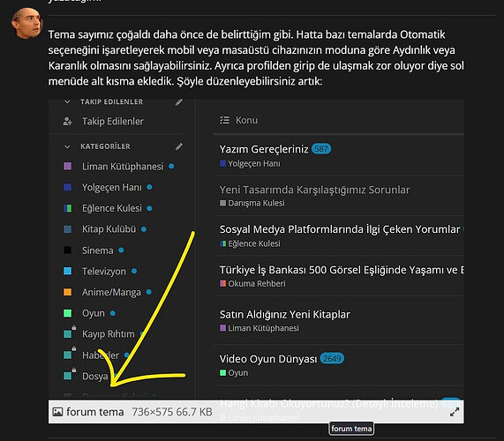This screenshot has width=504, height=441.
Task: Click the Takip Edilenler user-plus icon
Action: click(x=67, y=122)
